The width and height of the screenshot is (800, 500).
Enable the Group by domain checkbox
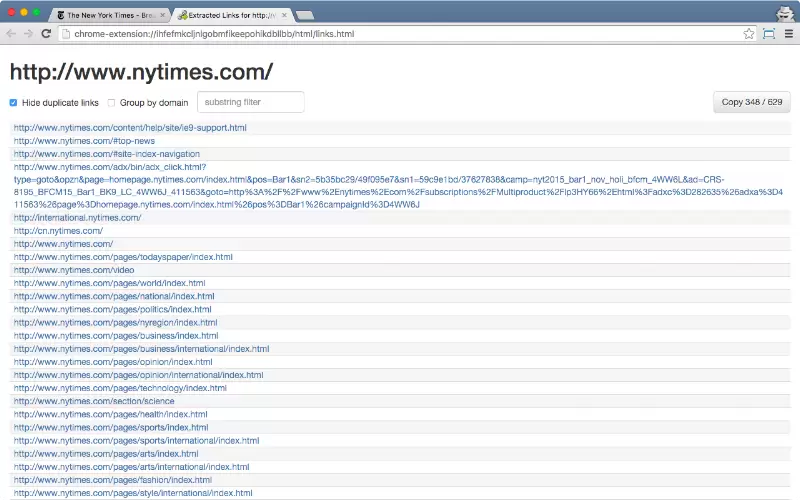tap(112, 102)
